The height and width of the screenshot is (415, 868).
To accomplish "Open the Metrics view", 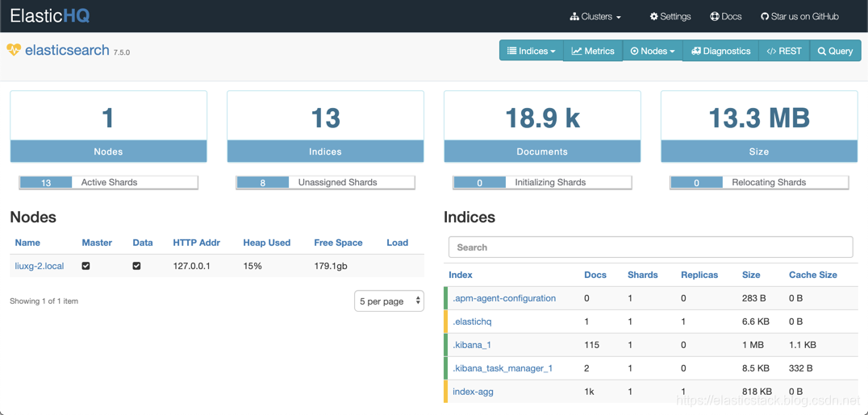I will click(x=593, y=50).
